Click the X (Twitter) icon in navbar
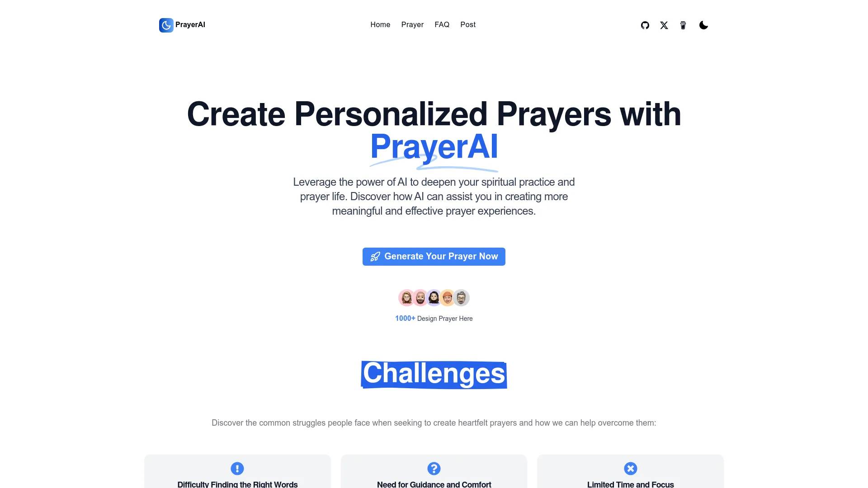Image resolution: width=868 pixels, height=488 pixels. tap(664, 25)
